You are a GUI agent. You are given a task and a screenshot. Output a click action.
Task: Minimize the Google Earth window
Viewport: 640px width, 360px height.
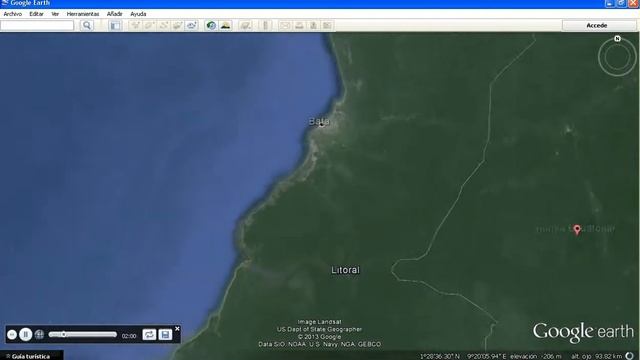(609, 3)
